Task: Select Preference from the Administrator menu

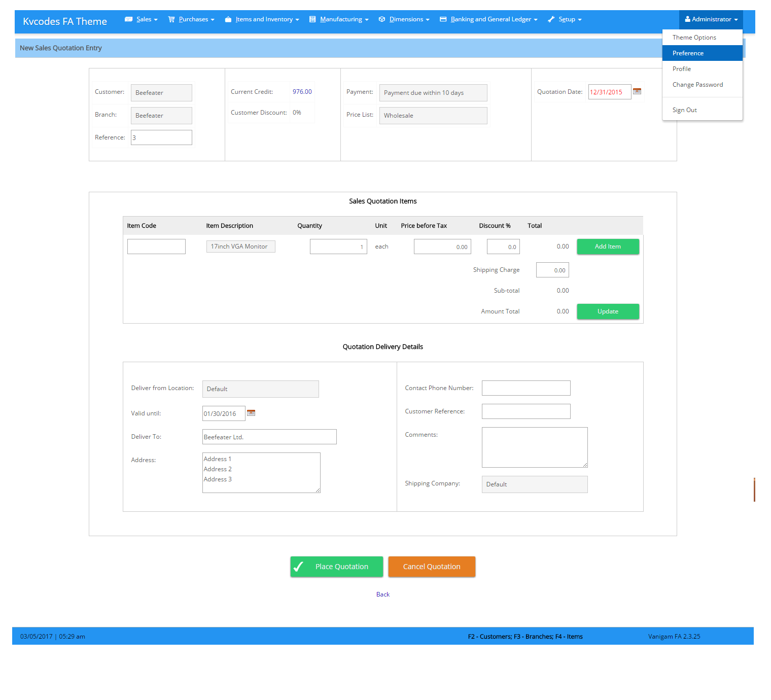Action: pos(688,53)
